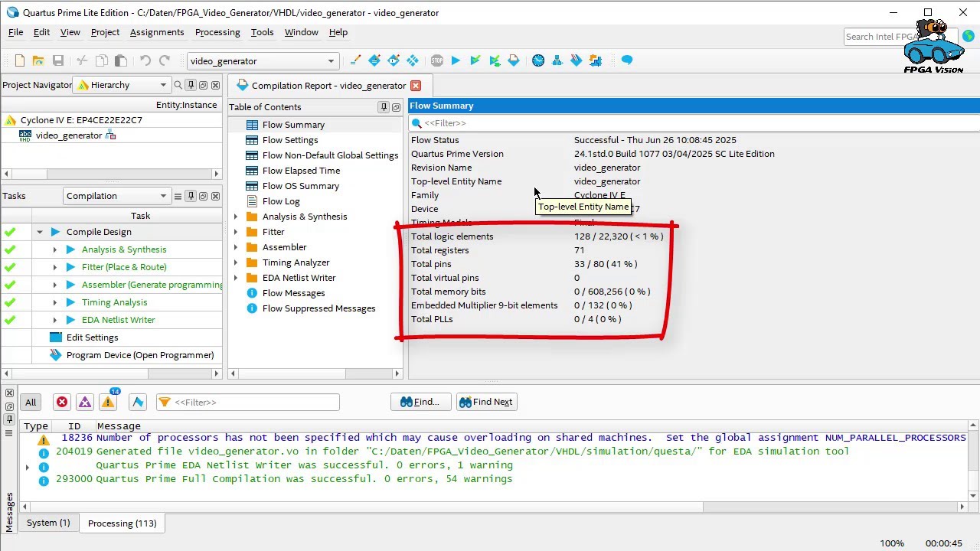Pin the Project Navigator panel
980x551 pixels.
click(x=191, y=85)
